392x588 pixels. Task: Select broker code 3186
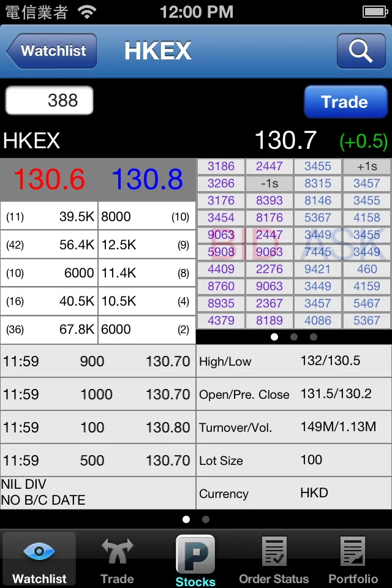click(221, 166)
